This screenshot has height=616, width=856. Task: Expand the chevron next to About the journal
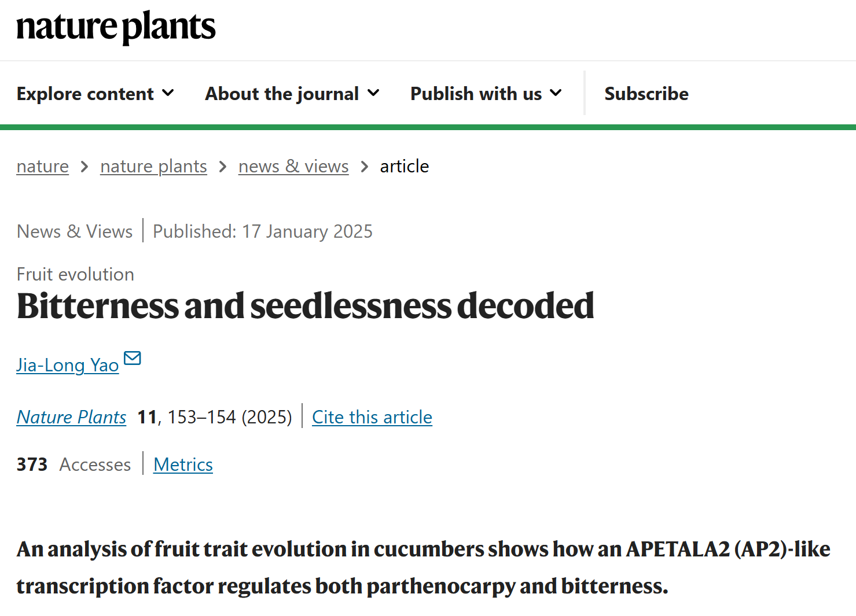coord(373,93)
